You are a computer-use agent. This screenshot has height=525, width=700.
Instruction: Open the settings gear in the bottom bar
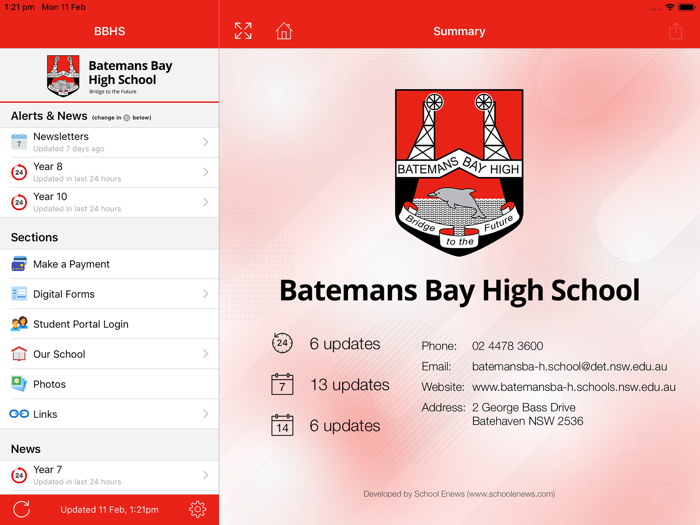point(197,509)
